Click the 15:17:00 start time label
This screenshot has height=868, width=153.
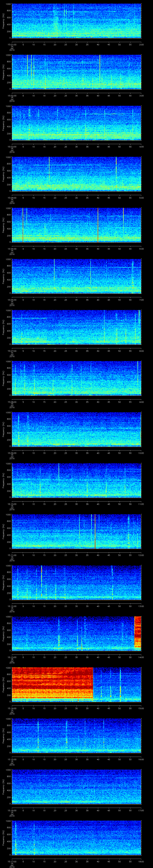[12, 861]
